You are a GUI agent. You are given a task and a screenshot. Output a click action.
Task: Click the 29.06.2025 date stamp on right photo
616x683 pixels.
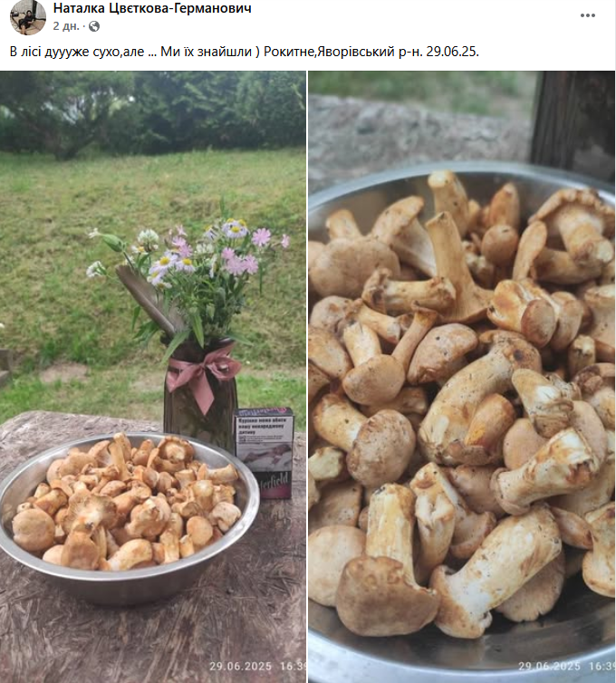[549, 666]
